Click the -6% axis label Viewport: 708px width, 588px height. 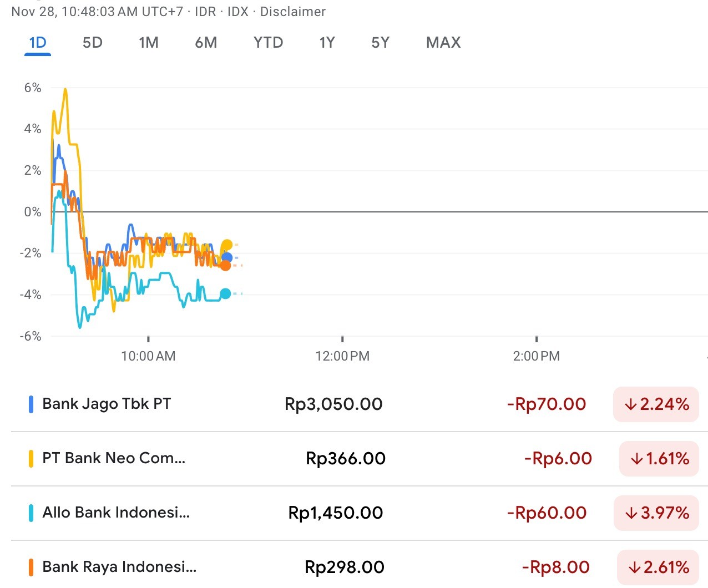coord(31,336)
